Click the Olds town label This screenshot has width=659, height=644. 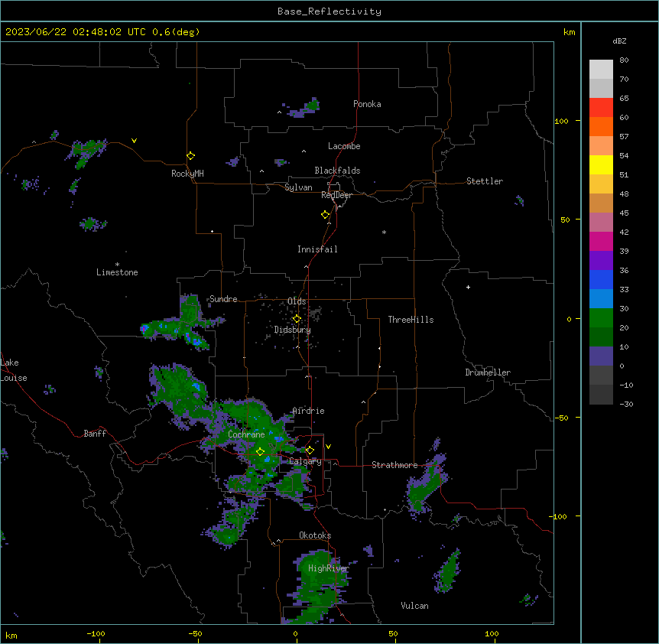[297, 301]
